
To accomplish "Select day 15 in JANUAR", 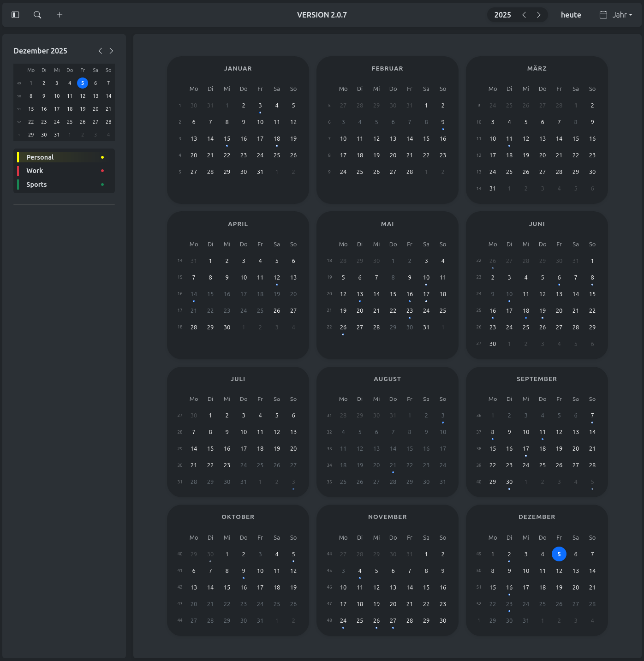I will pos(227,139).
